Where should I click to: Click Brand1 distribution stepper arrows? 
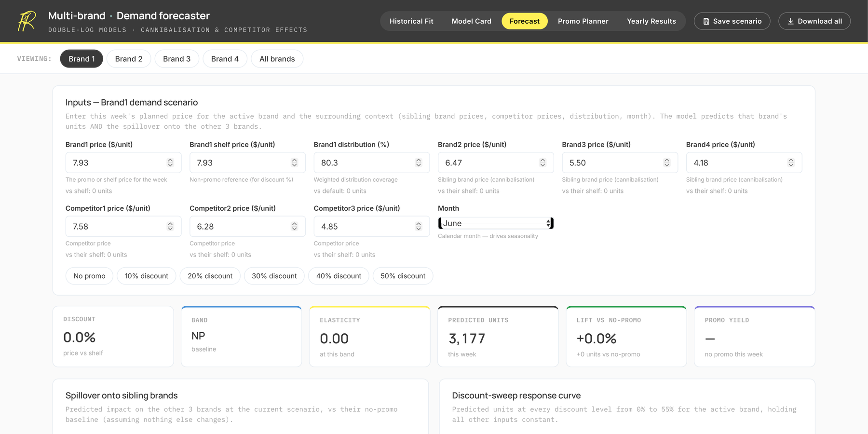point(419,163)
